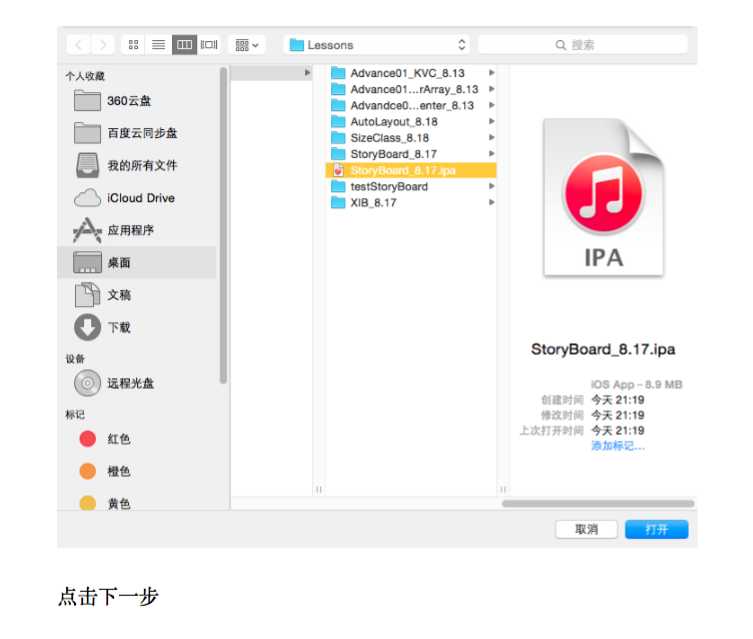Select the XIB_8.17 folder
Screen dimensions: 753x639
(x=411, y=203)
